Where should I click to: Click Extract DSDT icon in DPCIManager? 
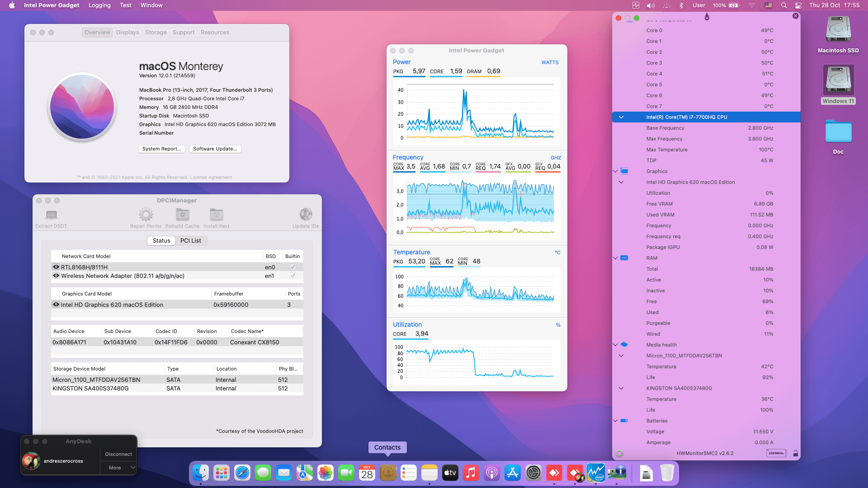click(x=52, y=215)
